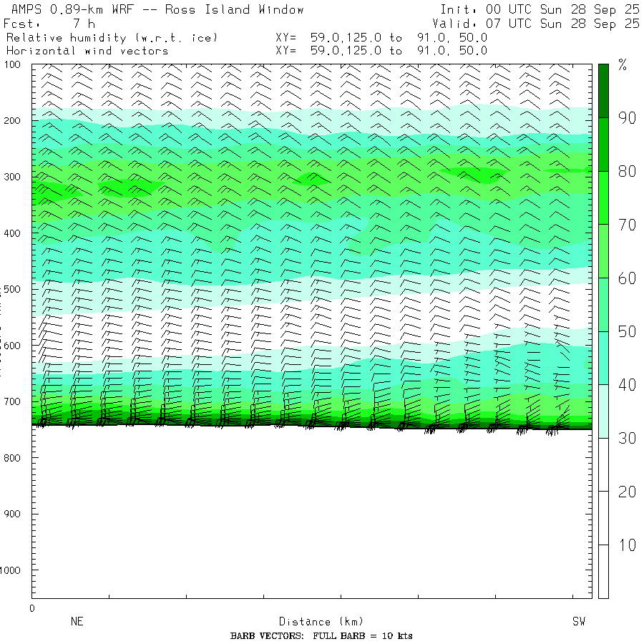Click the 'Fcst: 7 h' forecast hour label
The image size is (644, 644).
[49, 24]
